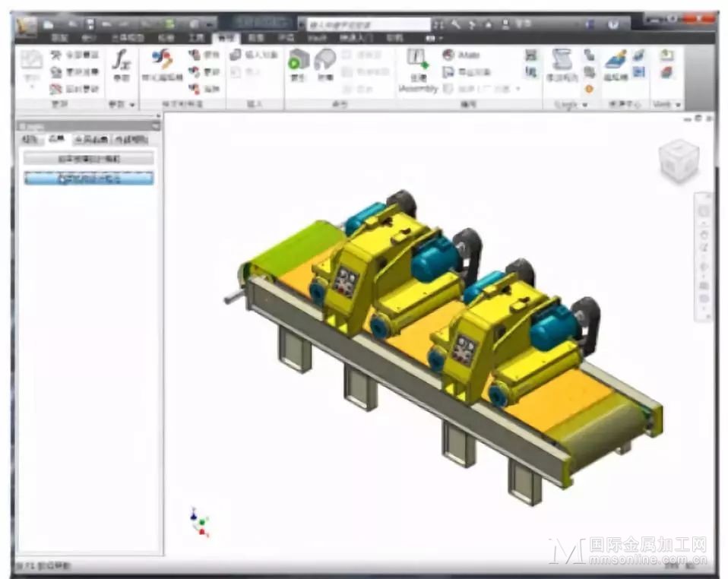
Task: Select the highlighted Manage ribbon tab
Action: coord(226,38)
